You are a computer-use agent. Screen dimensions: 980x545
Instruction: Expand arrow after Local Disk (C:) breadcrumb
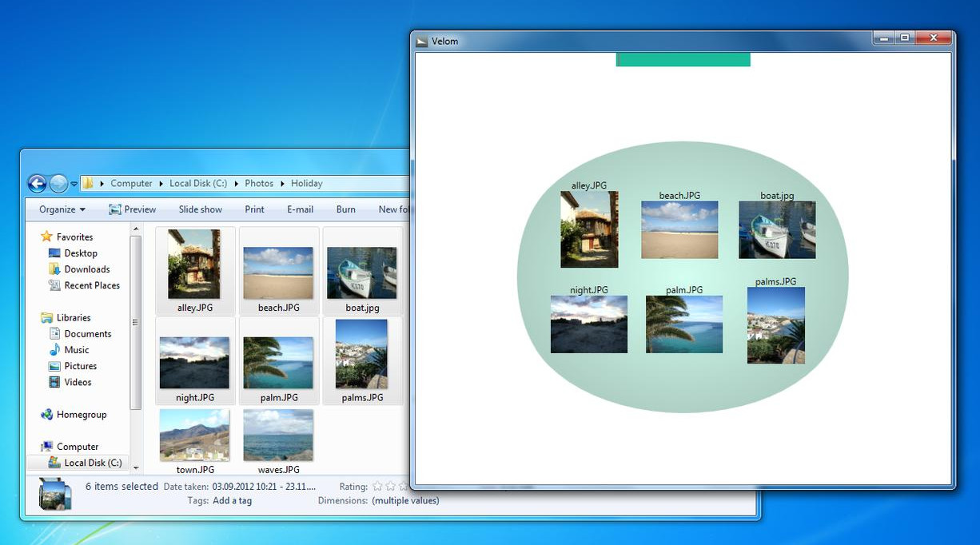pos(236,184)
